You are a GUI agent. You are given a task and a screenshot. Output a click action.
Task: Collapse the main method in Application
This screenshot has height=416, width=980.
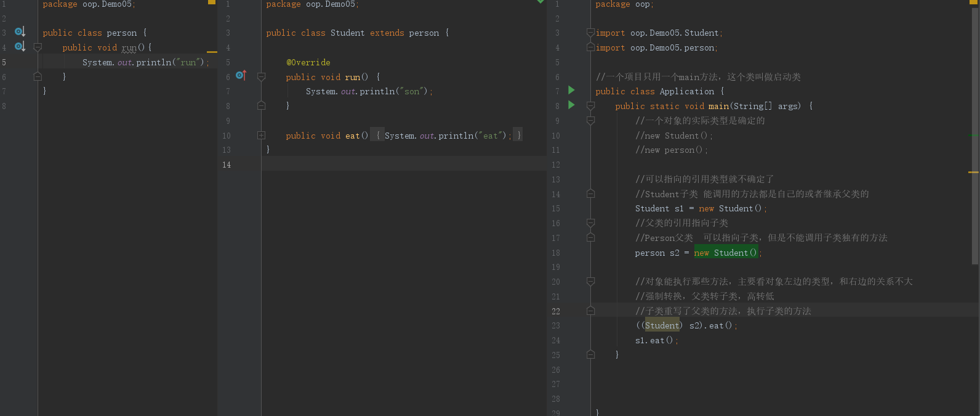(590, 106)
